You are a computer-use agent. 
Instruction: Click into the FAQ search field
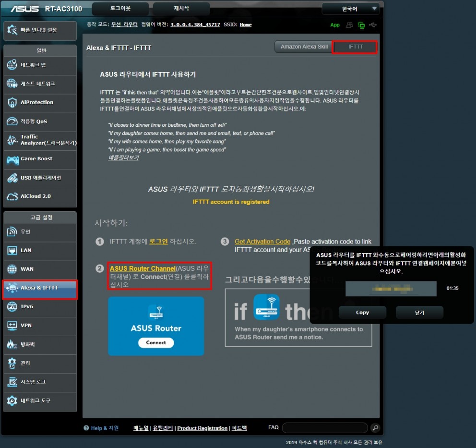[x=325, y=428]
